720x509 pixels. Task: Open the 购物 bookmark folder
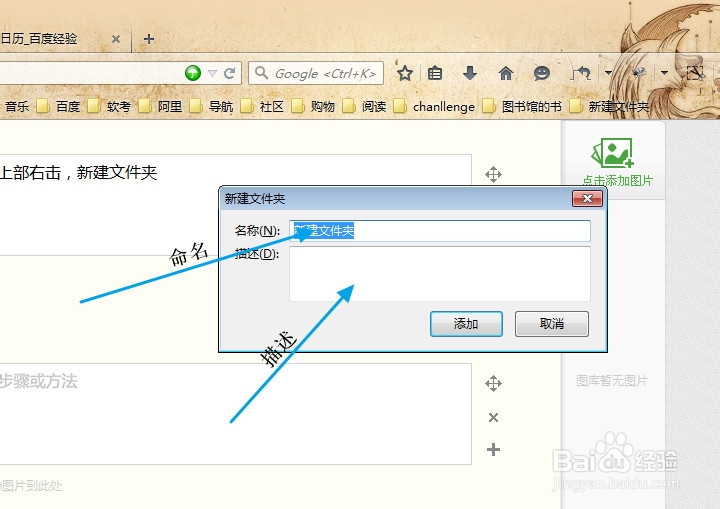pos(313,107)
